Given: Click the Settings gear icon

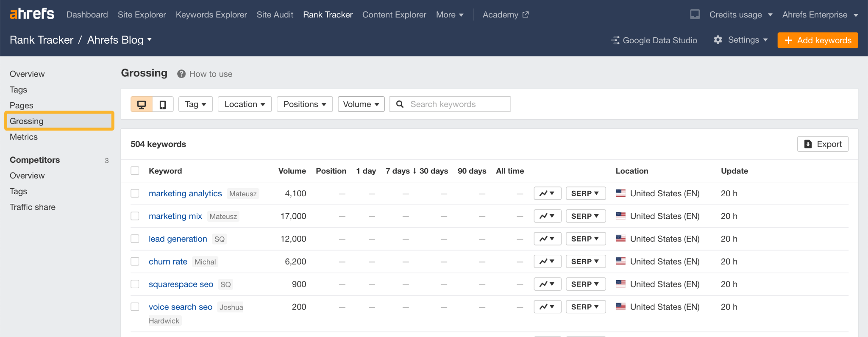Looking at the screenshot, I should (718, 40).
